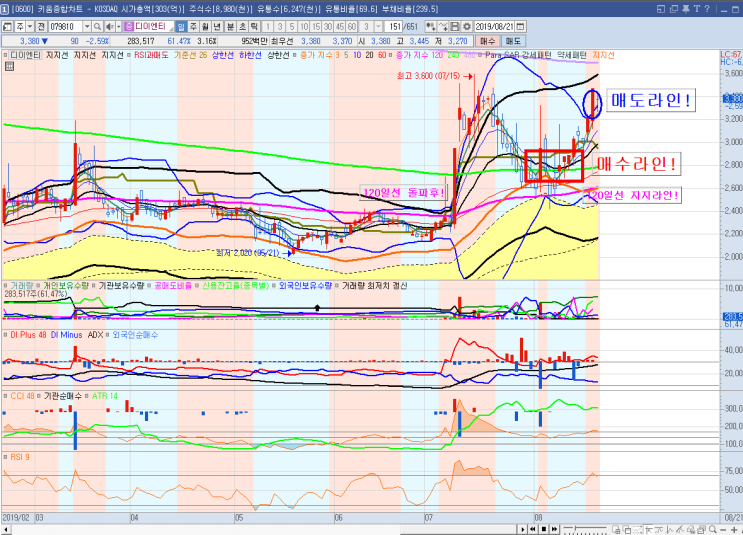
Task: Toggle the 60 interval button
Action: click(352, 27)
